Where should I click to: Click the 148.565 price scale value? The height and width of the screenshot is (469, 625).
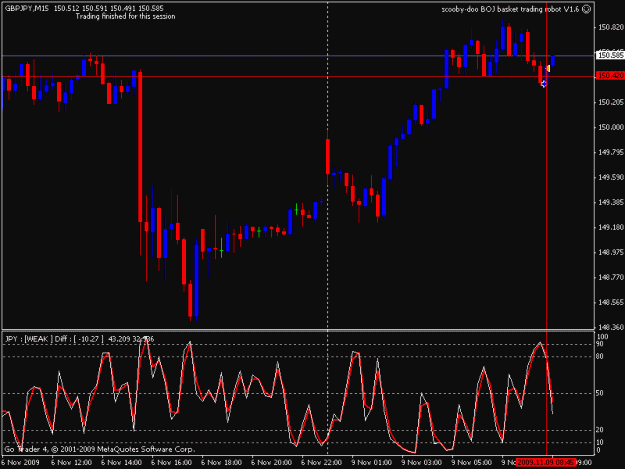[x=611, y=302]
